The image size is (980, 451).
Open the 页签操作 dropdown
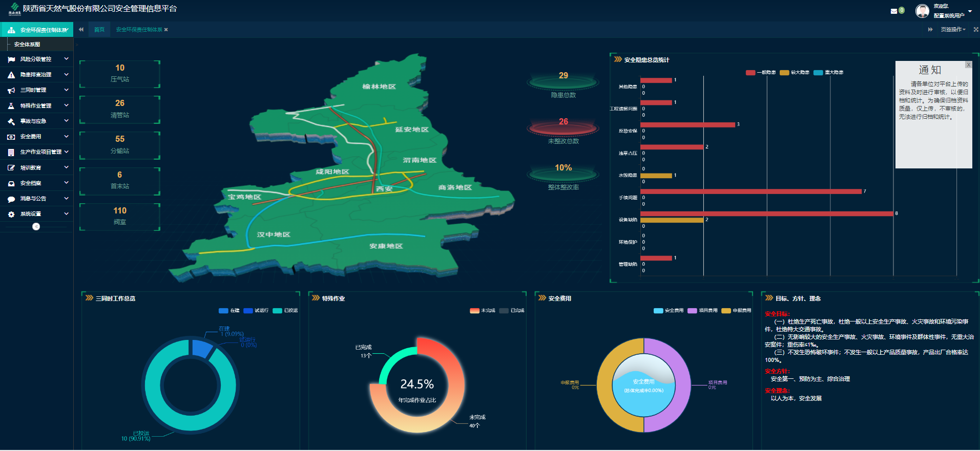tap(953, 30)
